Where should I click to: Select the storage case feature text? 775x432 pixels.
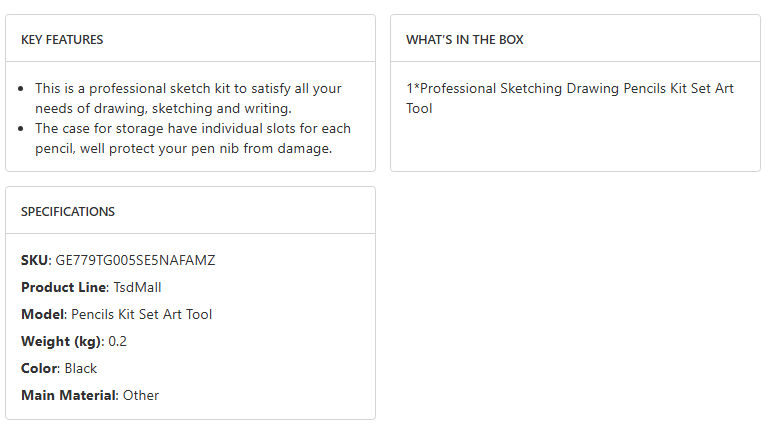(192, 138)
